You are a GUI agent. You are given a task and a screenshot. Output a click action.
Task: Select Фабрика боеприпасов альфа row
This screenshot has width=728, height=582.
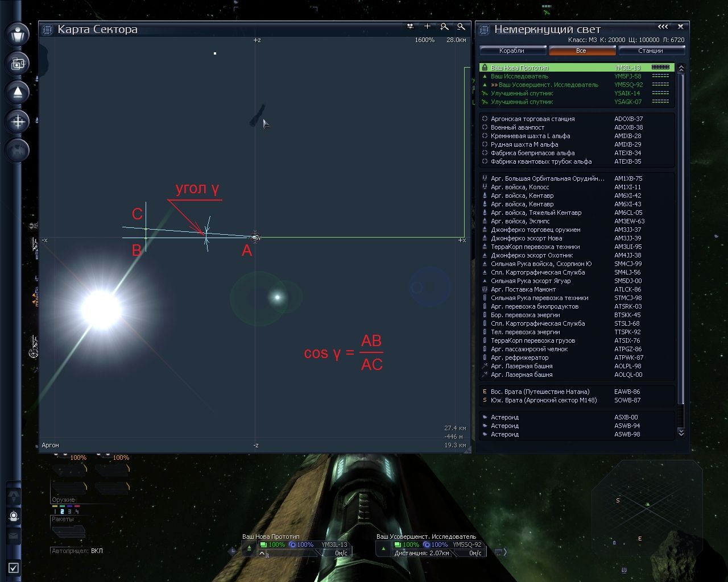coord(577,153)
